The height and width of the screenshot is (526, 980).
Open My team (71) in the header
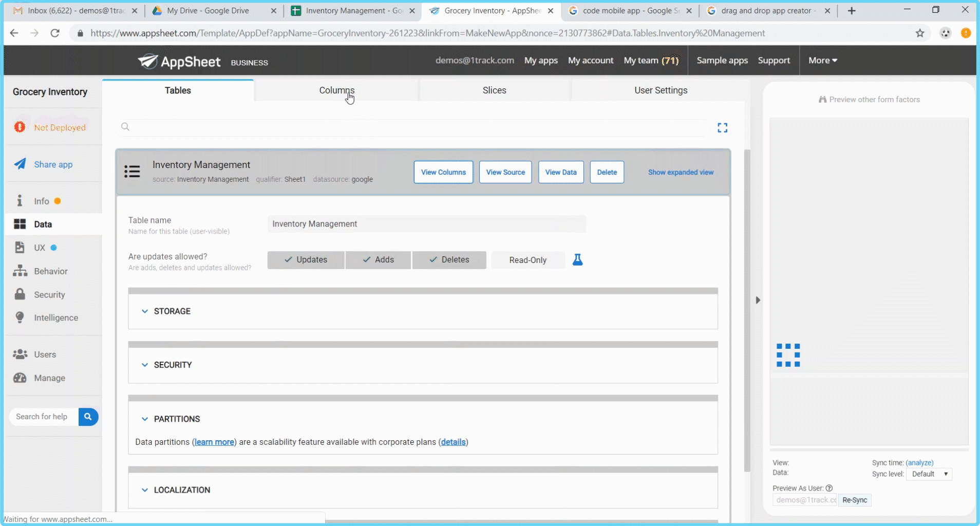(x=651, y=60)
